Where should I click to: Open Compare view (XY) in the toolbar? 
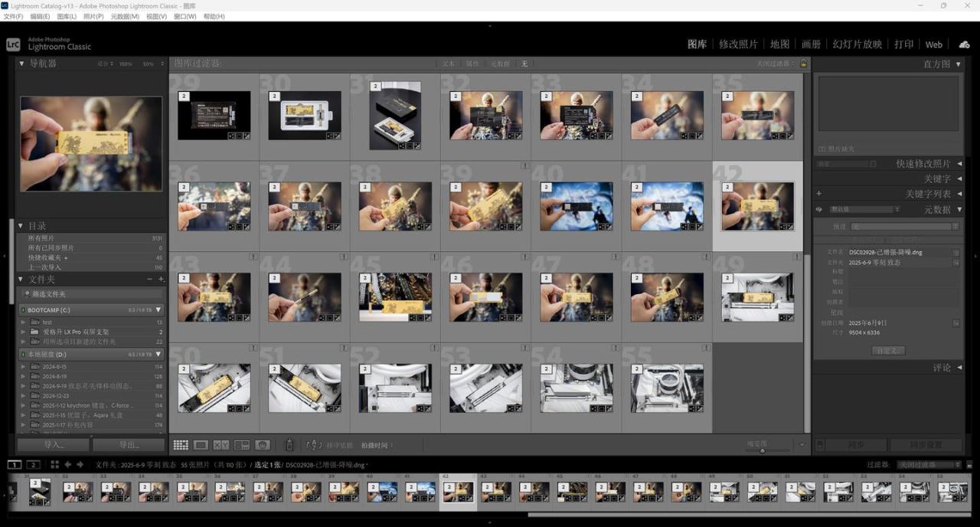(221, 444)
